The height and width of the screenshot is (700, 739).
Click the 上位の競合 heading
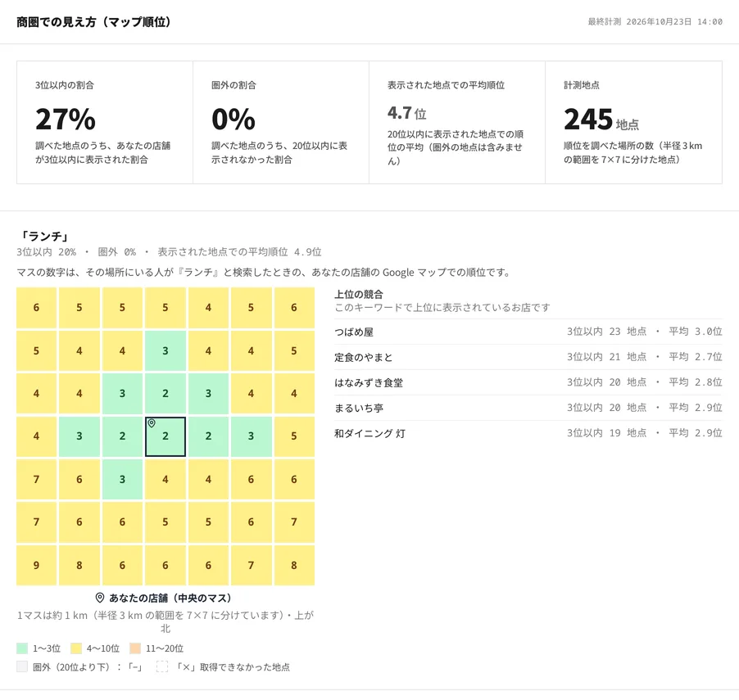(x=359, y=295)
